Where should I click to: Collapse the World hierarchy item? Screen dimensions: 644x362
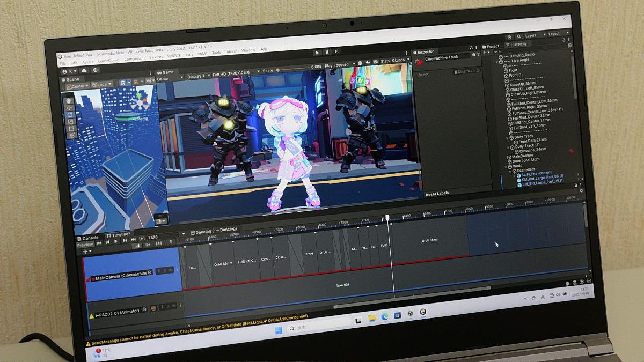506,167
